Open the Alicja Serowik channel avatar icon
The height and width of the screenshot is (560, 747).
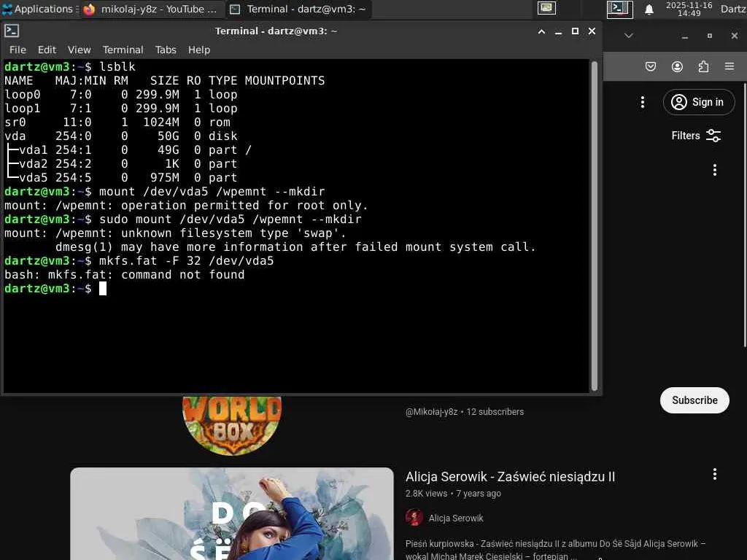pyautogui.click(x=414, y=518)
